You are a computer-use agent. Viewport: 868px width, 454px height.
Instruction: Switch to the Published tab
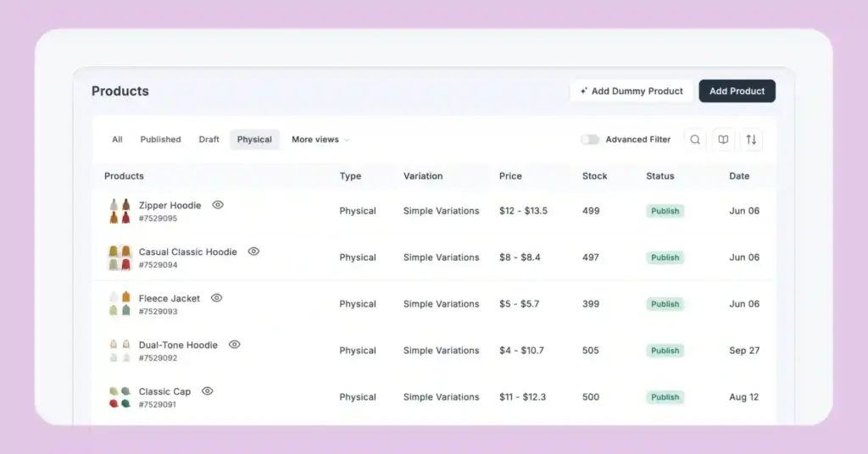[x=160, y=140]
